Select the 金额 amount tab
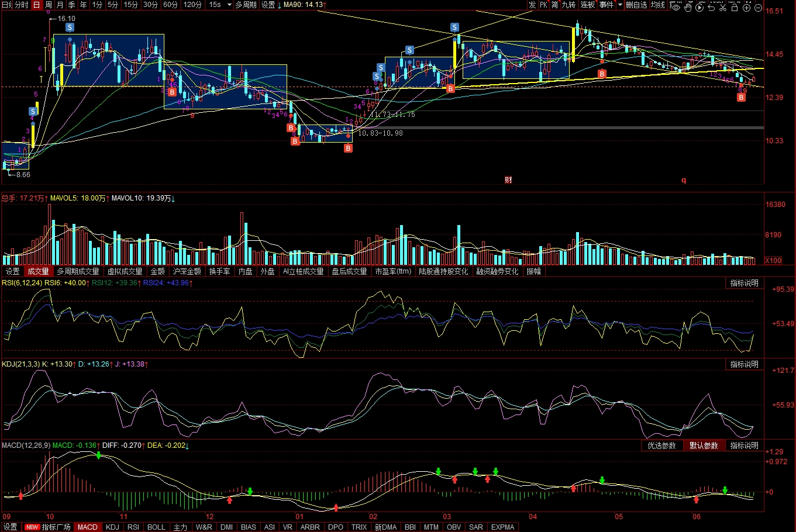Screen dimensions: 796x532 tap(158, 271)
